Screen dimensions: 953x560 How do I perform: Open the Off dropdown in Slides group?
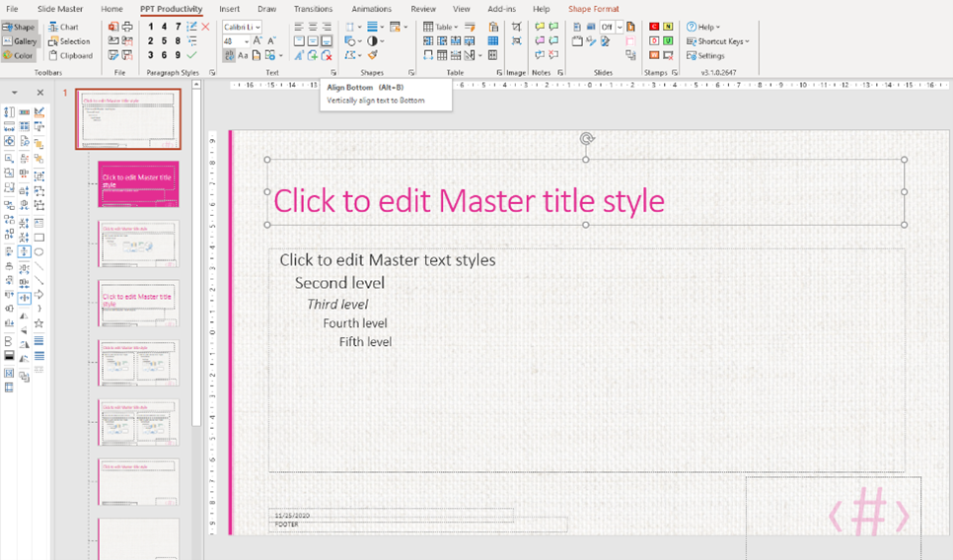tap(620, 27)
